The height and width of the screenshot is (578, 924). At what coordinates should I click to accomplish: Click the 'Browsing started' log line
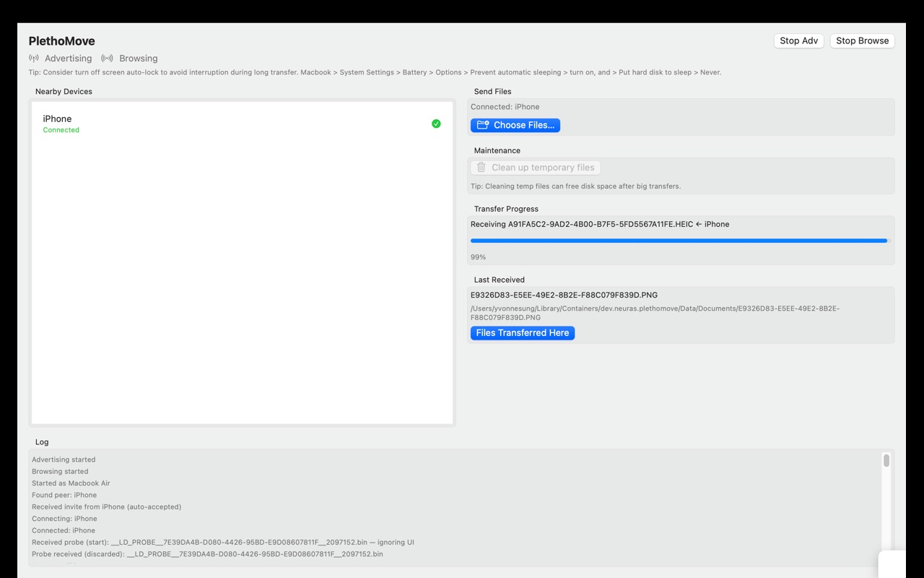coord(60,471)
